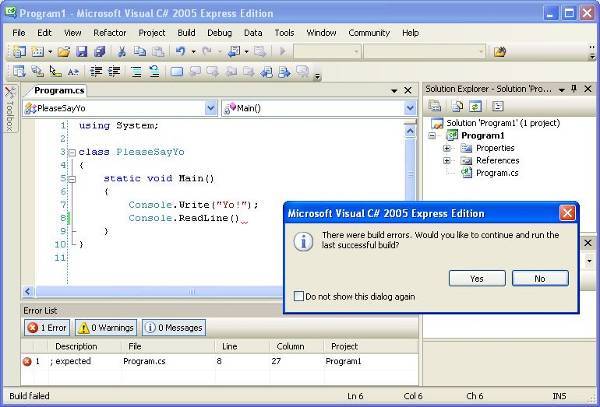Click the Save All toolbar icon
Image resolution: width=600 pixels, height=407 pixels.
[x=99, y=51]
